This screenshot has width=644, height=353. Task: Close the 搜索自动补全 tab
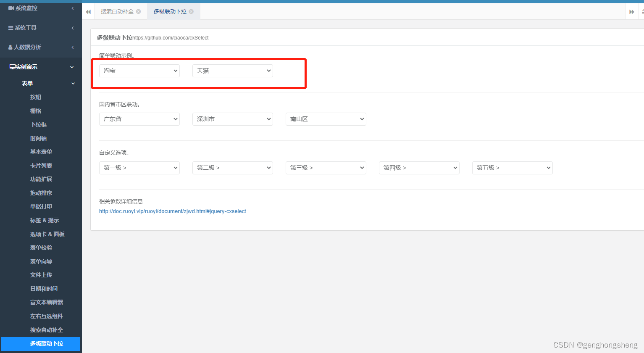tap(139, 12)
